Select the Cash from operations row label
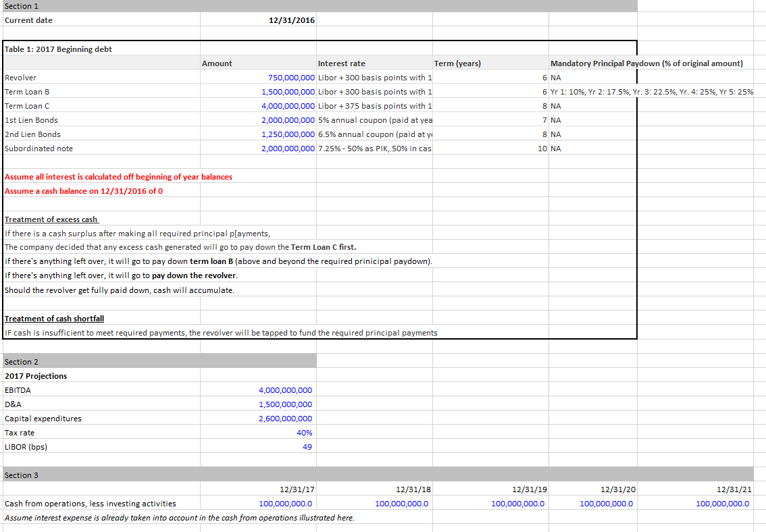766x532 pixels. (x=91, y=503)
